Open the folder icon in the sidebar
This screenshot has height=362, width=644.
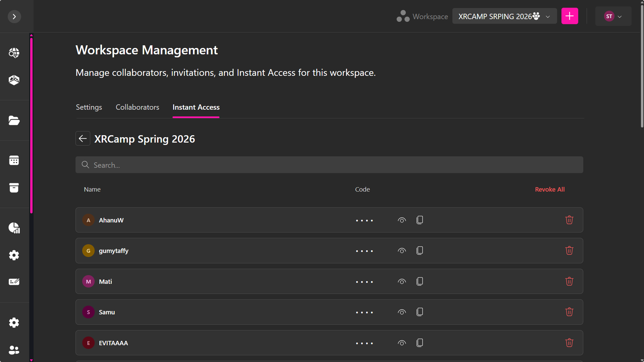[x=14, y=120]
